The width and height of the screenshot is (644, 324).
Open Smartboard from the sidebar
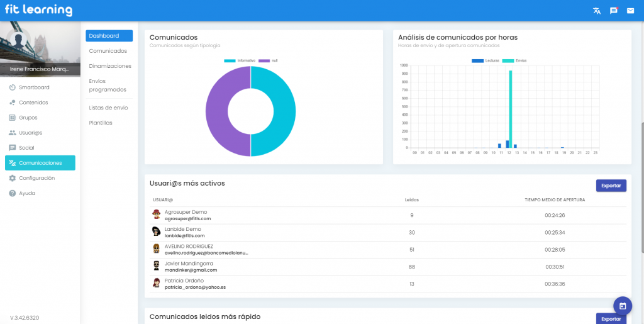[x=33, y=87]
